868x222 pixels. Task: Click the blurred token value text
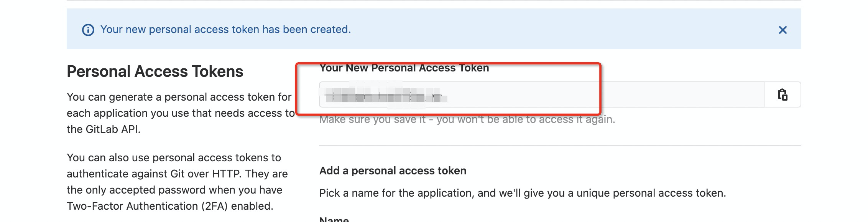(385, 96)
